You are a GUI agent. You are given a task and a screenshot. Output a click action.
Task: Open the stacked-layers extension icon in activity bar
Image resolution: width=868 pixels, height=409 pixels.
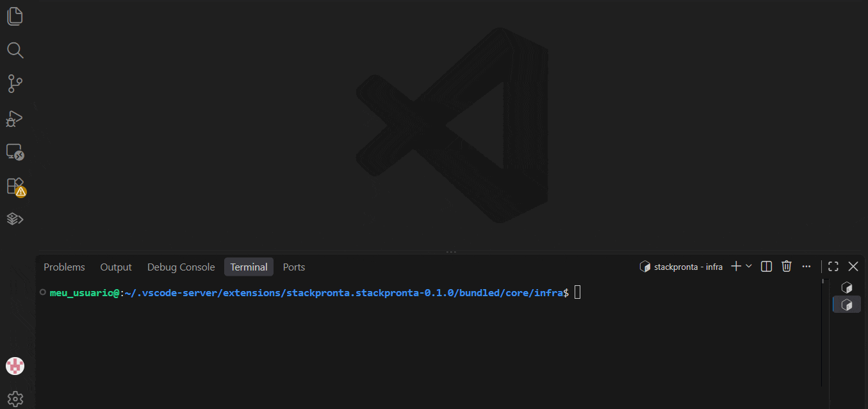coord(15,219)
